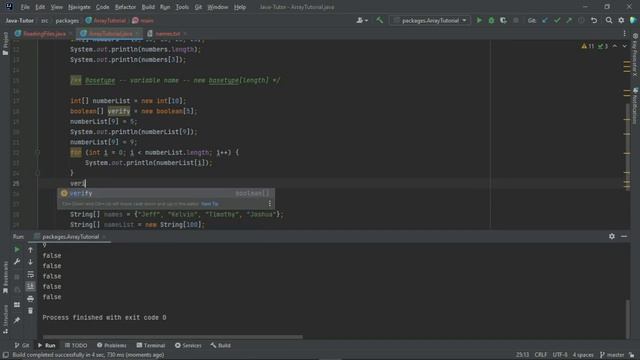The image size is (640, 360).
Task: Open the Git tool window button
Action: pyautogui.click(x=22, y=345)
